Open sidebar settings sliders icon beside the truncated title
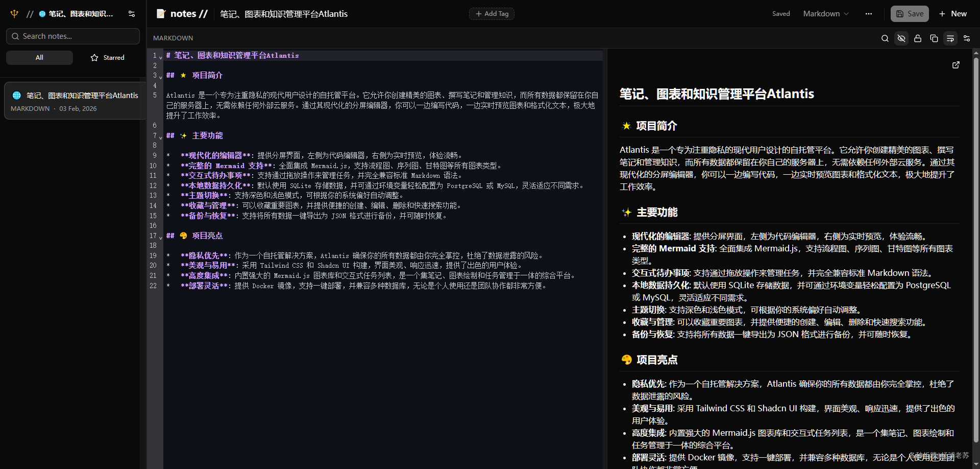Screen dimensions: 980x469 pyautogui.click(x=132, y=14)
